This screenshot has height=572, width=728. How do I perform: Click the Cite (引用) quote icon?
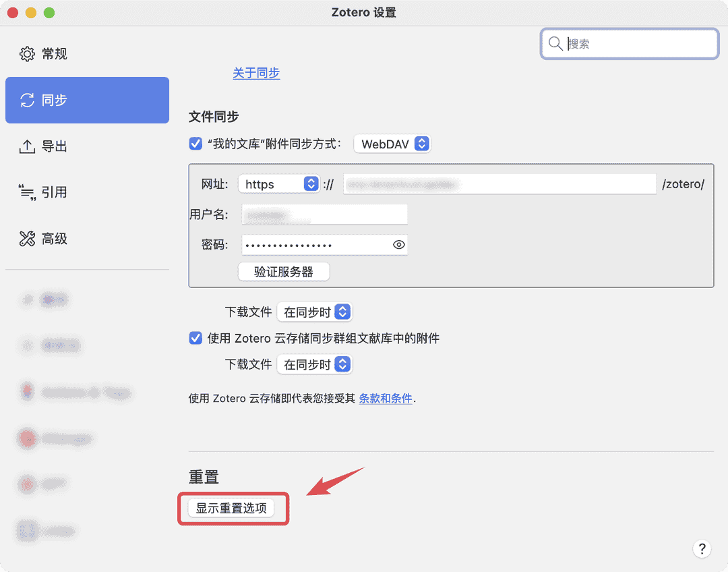(x=27, y=193)
